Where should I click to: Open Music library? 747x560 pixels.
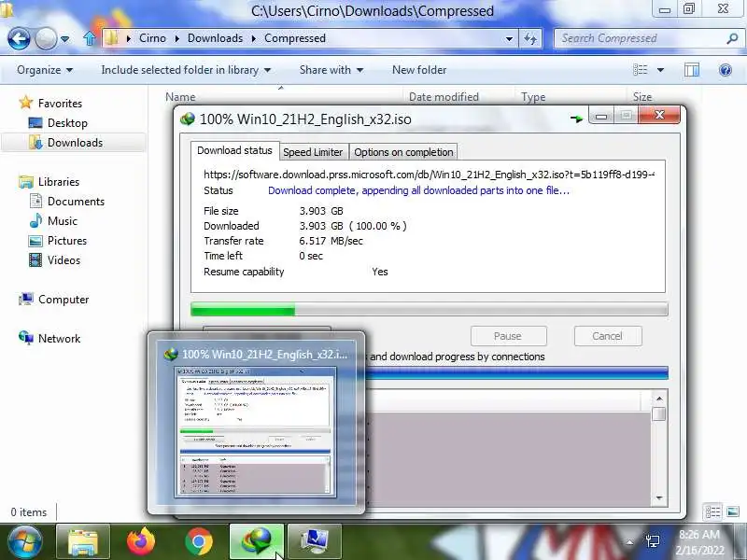62,221
